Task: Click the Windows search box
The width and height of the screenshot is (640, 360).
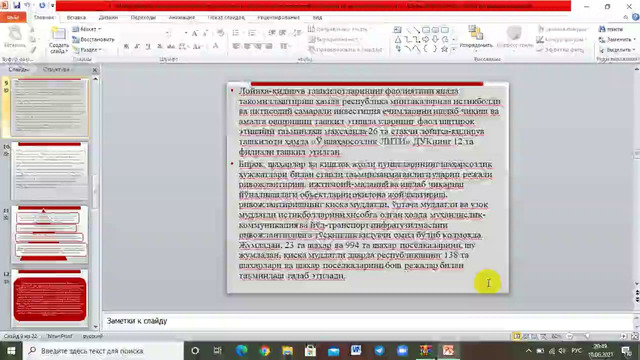Action: tap(103, 351)
